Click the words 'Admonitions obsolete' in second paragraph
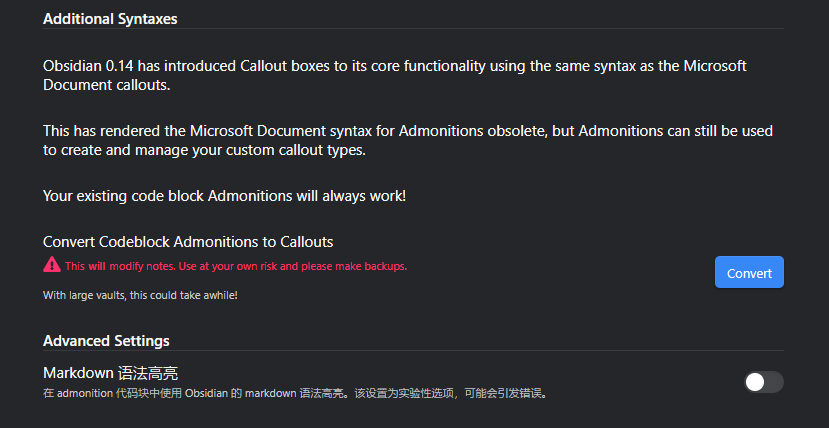This screenshot has height=428, width=829. pos(473,131)
